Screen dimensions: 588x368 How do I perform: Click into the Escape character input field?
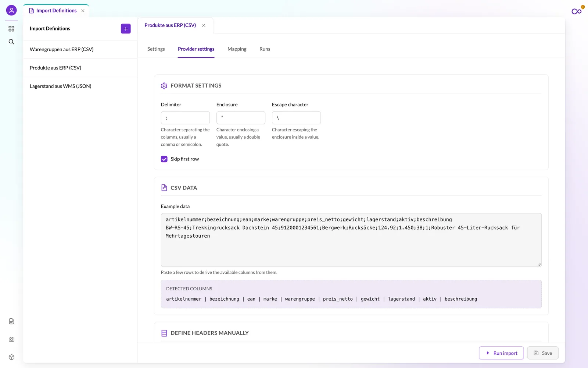(x=296, y=118)
